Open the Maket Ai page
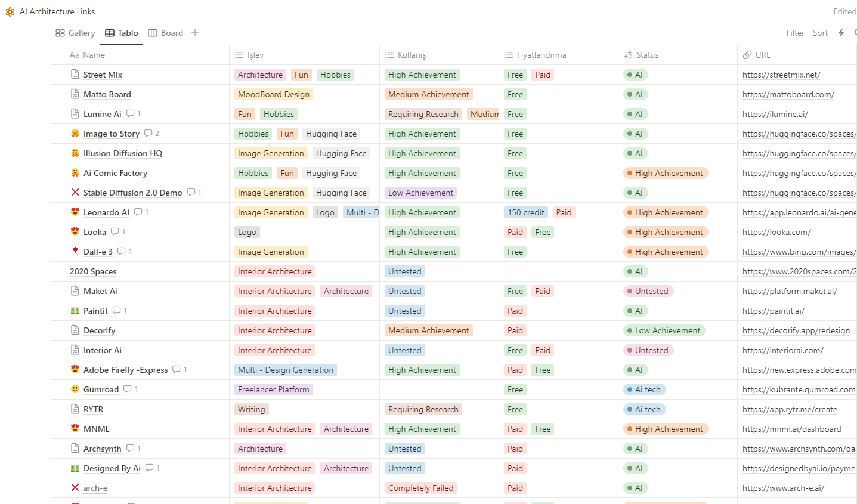Image resolution: width=857 pixels, height=504 pixels. pos(100,291)
